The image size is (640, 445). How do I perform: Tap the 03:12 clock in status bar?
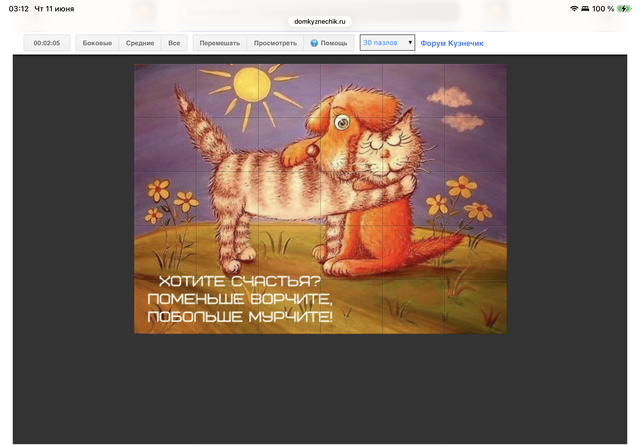[x=18, y=9]
